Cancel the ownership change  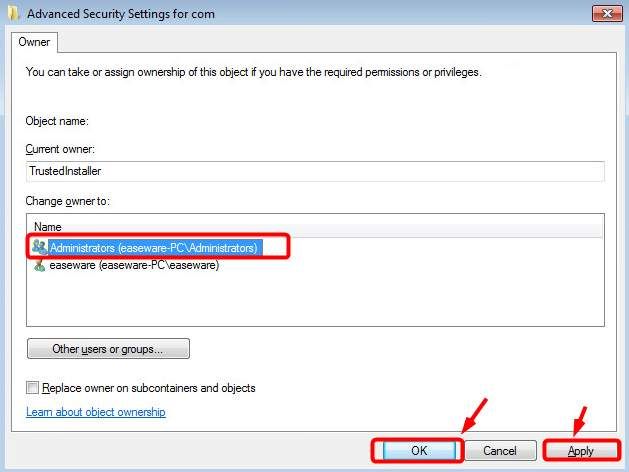pos(499,451)
